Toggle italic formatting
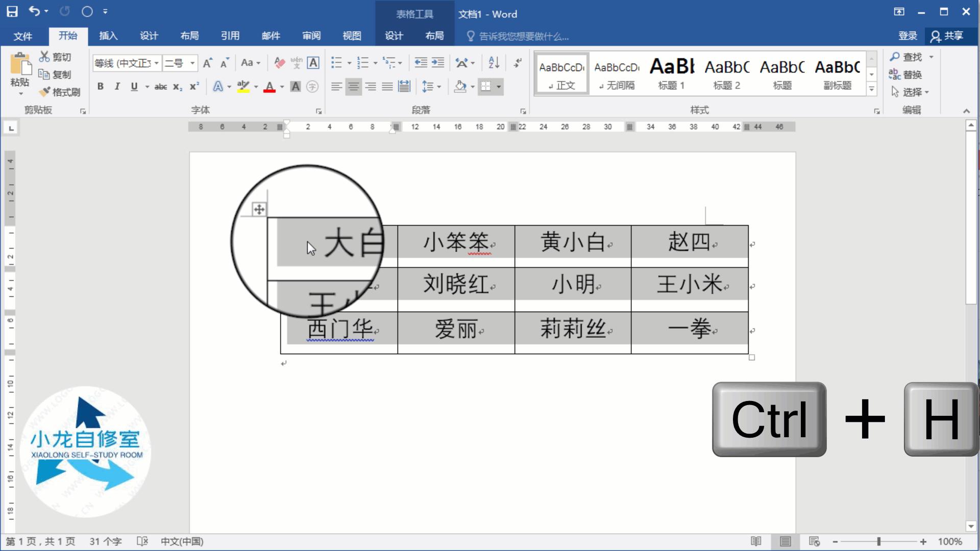This screenshot has height=551, width=980. (117, 86)
